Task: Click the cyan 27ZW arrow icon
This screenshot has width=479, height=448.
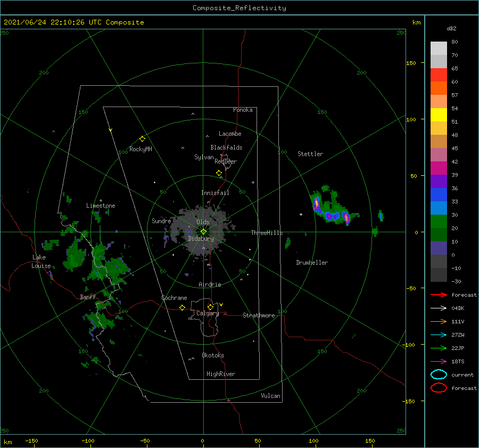Action: point(439,335)
